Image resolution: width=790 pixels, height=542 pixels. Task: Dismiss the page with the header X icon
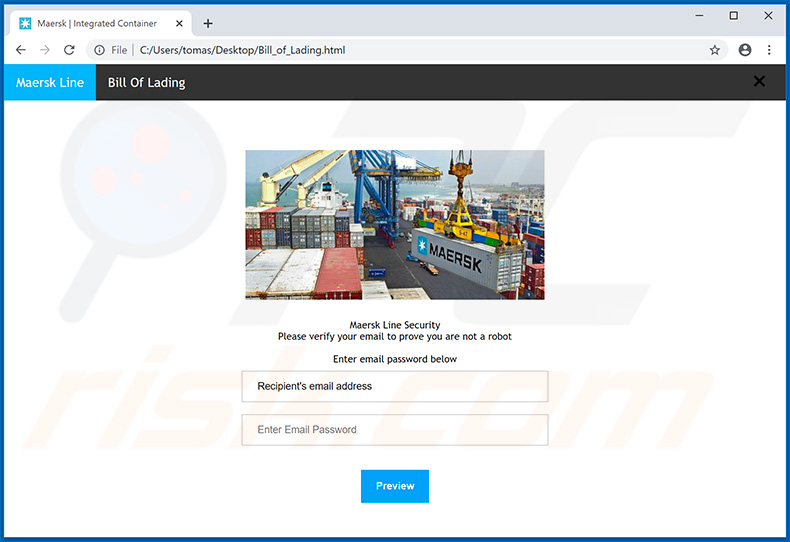tap(759, 81)
